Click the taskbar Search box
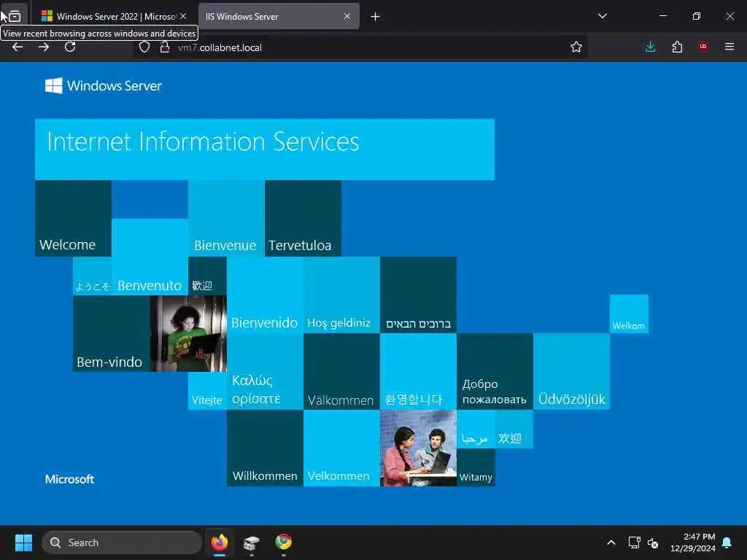 tap(122, 542)
